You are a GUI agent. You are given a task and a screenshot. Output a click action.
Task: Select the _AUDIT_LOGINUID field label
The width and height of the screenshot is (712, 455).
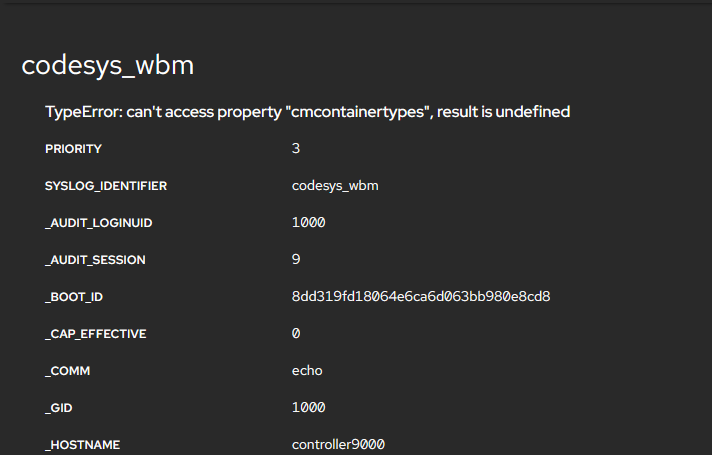pos(99,223)
